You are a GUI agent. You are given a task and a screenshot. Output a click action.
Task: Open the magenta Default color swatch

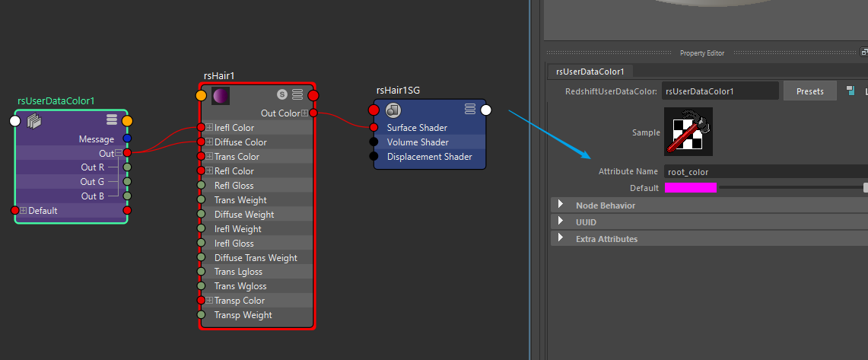point(690,188)
